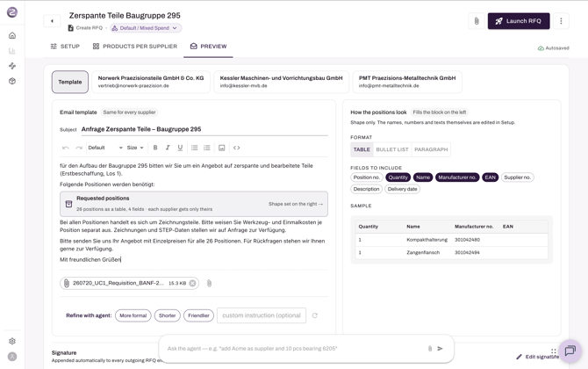Insert an image into the email
Image resolution: width=588 pixels, height=369 pixels.
(x=222, y=148)
